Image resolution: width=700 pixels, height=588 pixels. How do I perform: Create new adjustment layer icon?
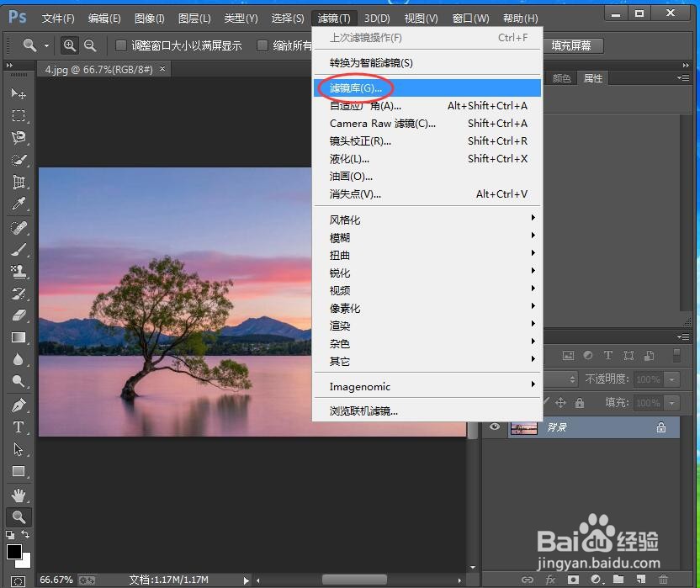pos(596,579)
